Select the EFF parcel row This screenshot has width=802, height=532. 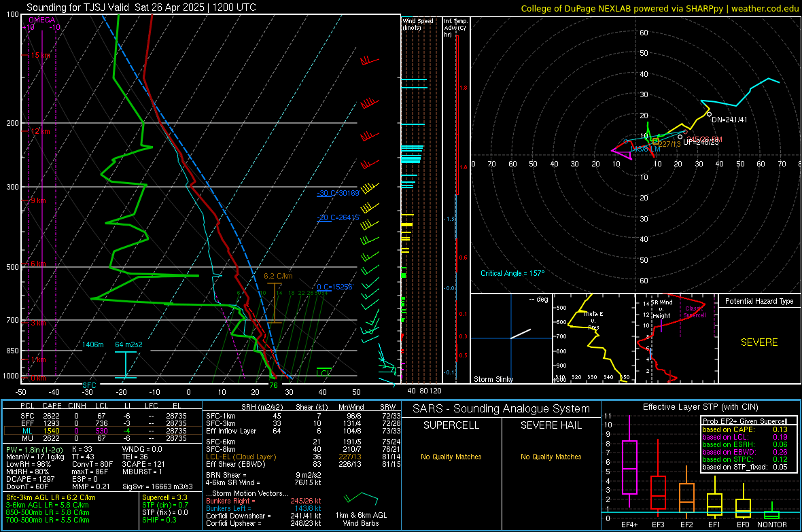[103, 423]
